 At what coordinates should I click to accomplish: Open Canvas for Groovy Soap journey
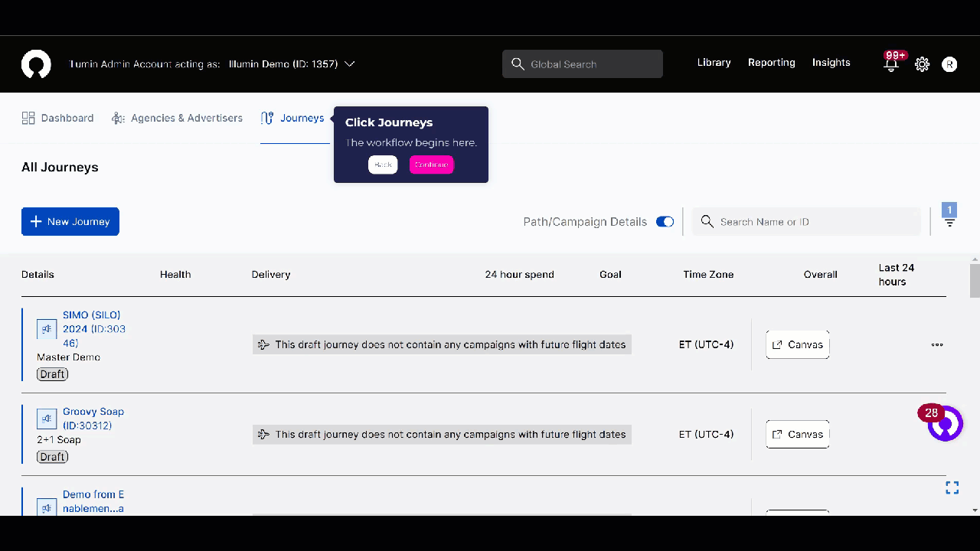point(797,434)
